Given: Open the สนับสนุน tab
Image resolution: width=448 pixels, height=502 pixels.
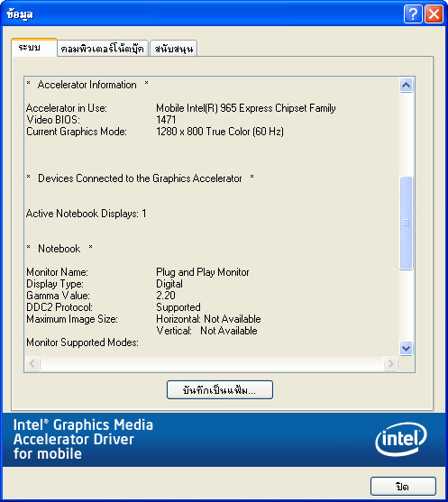Looking at the screenshot, I should (x=173, y=49).
